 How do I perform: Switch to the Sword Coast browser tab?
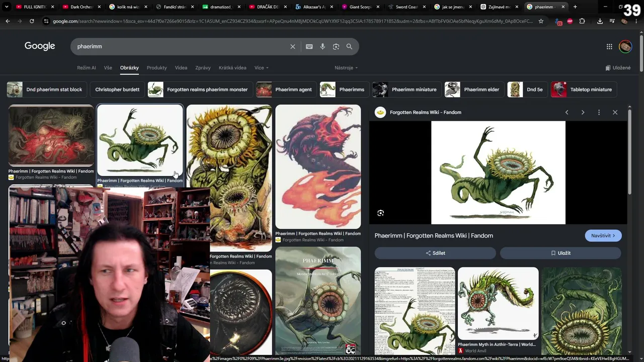tap(406, 7)
